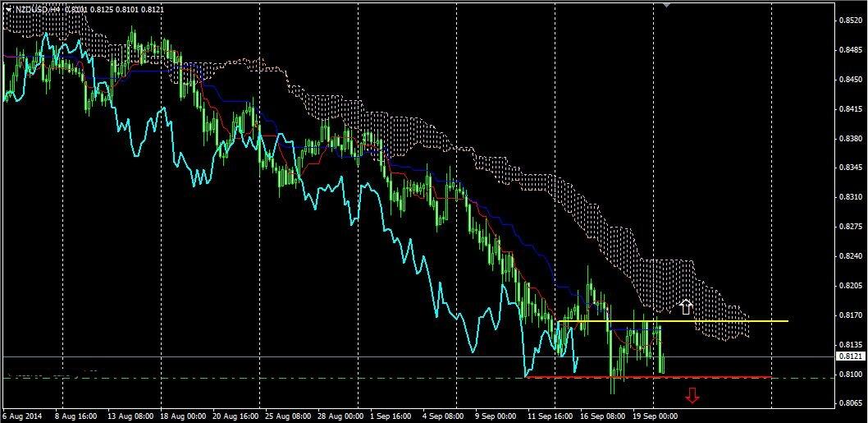
Task: Click the 0.8135 price axis label
Action: (851, 345)
